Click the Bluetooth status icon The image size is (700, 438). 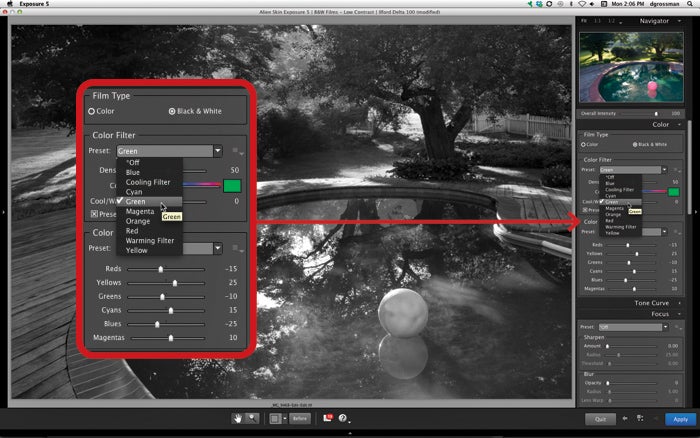pyautogui.click(x=571, y=4)
